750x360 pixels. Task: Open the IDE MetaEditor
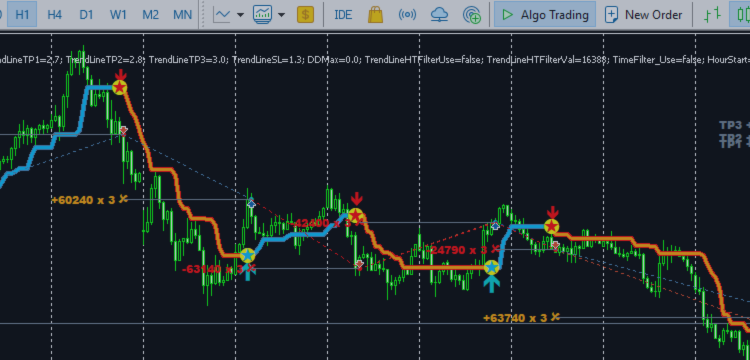343,15
